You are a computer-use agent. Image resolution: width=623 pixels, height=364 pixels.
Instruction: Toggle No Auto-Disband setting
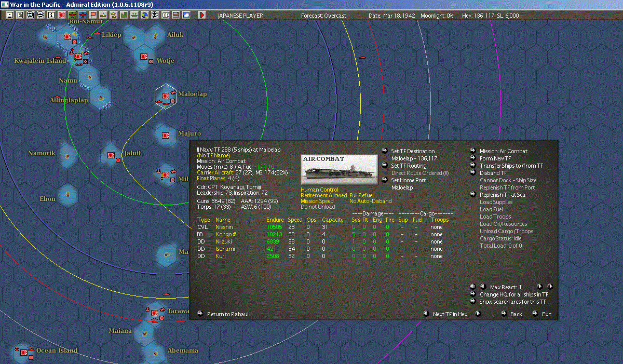click(x=370, y=201)
